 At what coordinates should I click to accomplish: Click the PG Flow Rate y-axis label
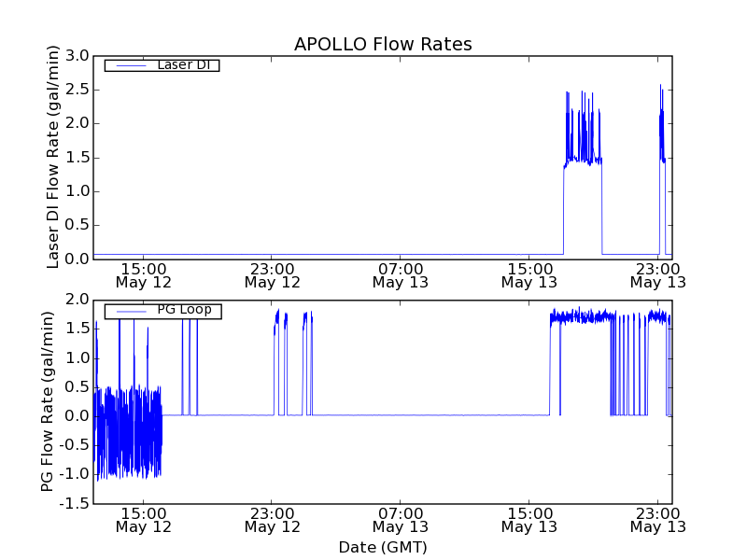(x=47, y=401)
